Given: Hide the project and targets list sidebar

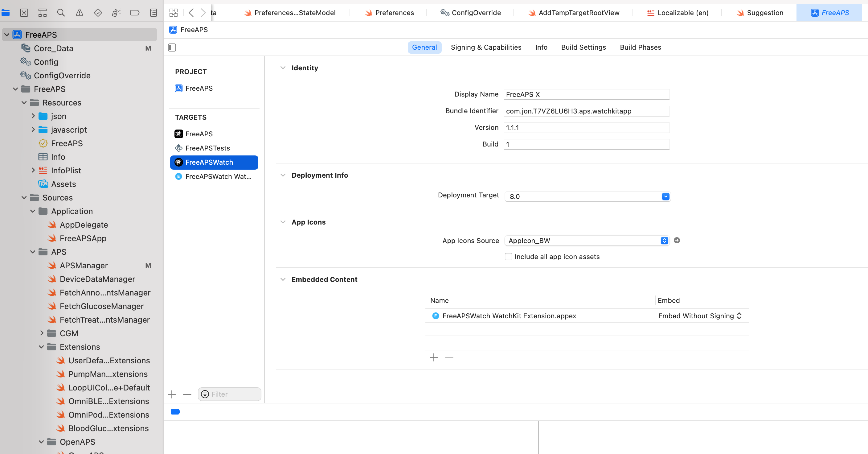Looking at the screenshot, I should coord(172,47).
